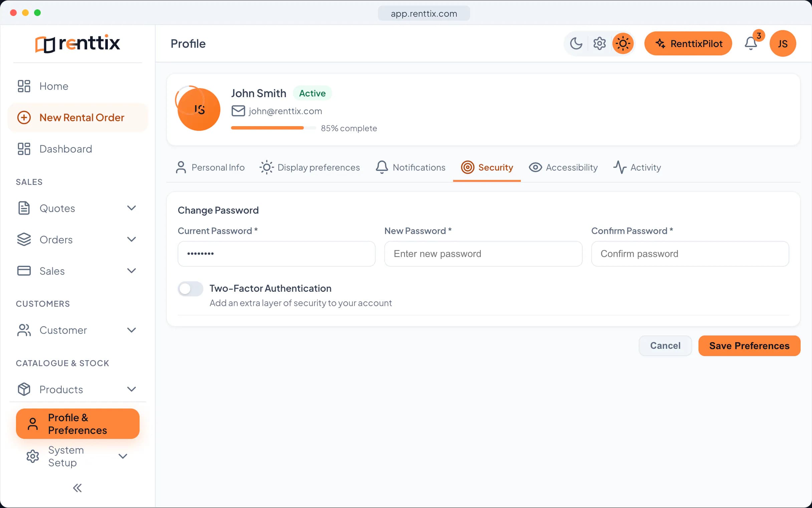812x508 pixels.
Task: Focus the Confirm Password field
Action: click(690, 254)
